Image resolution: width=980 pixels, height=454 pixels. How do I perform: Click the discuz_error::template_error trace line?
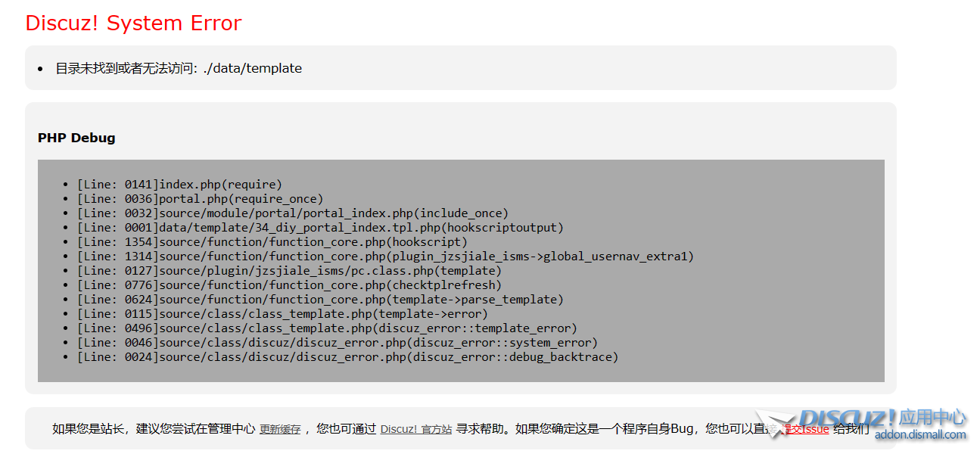(x=327, y=328)
